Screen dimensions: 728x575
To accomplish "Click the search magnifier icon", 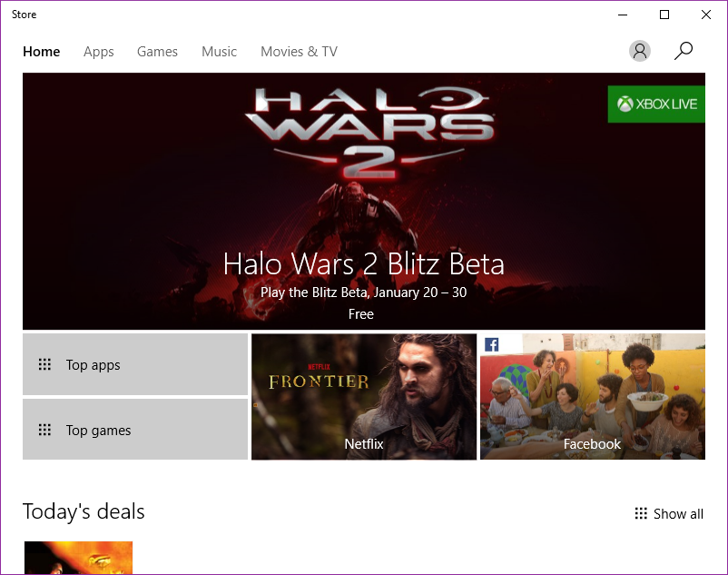I will 683,51.
